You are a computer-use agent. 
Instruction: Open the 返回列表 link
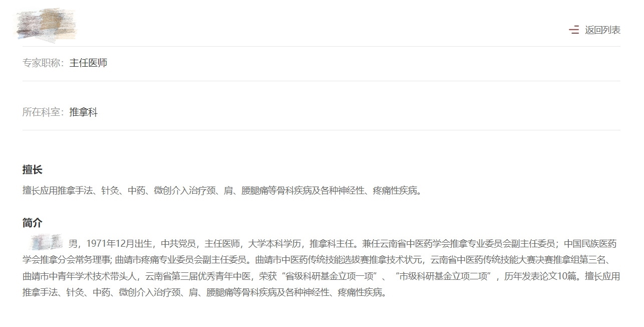coord(602,30)
